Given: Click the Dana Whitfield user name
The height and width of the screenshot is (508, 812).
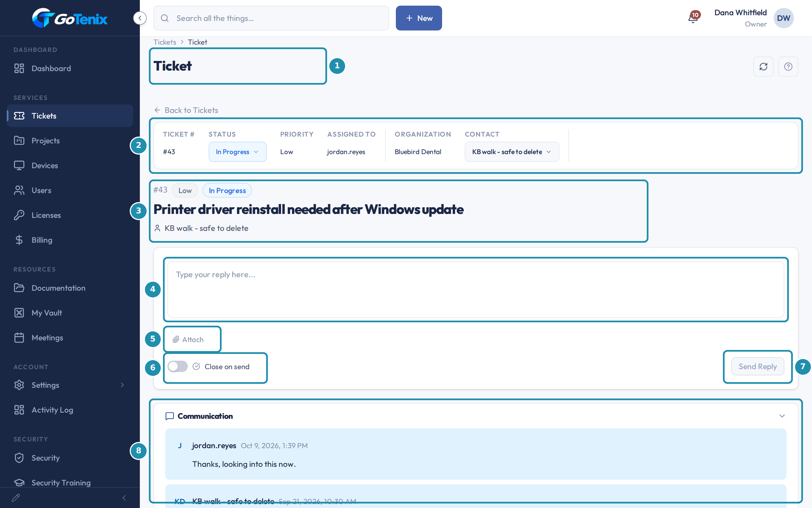Looking at the screenshot, I should [x=740, y=13].
